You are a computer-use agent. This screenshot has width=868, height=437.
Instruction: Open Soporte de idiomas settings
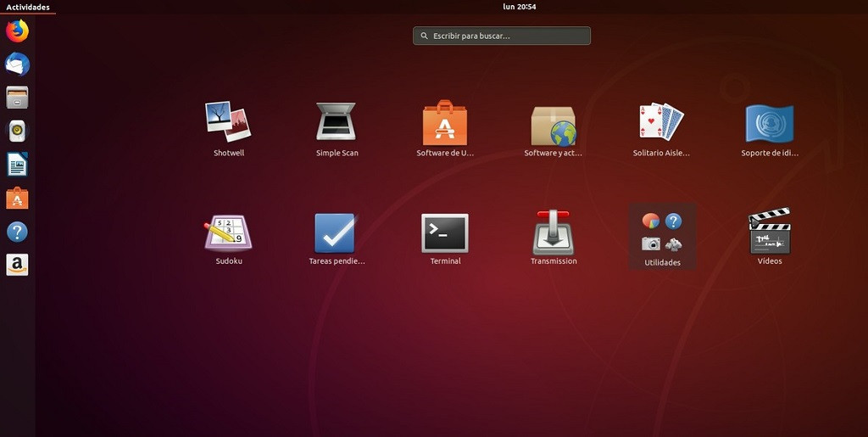pos(769,123)
